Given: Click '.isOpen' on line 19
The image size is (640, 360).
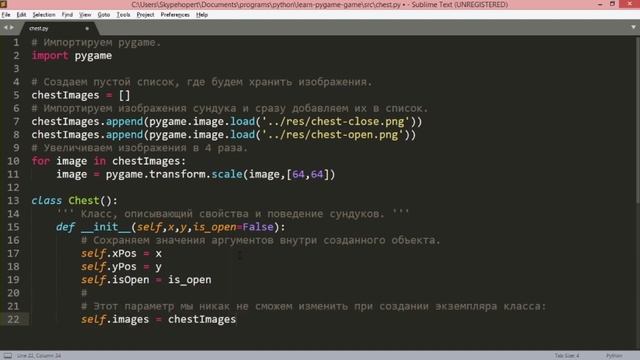Looking at the screenshot, I should (x=127, y=280).
